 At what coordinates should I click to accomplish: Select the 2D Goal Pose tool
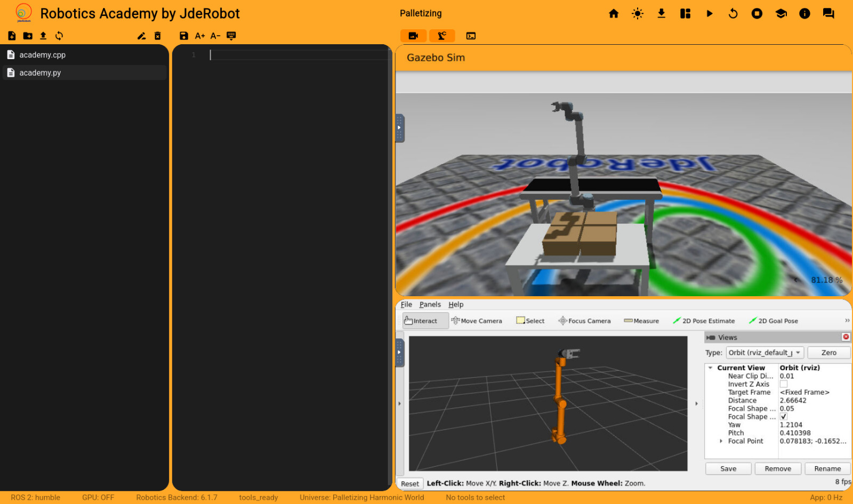[x=774, y=321]
